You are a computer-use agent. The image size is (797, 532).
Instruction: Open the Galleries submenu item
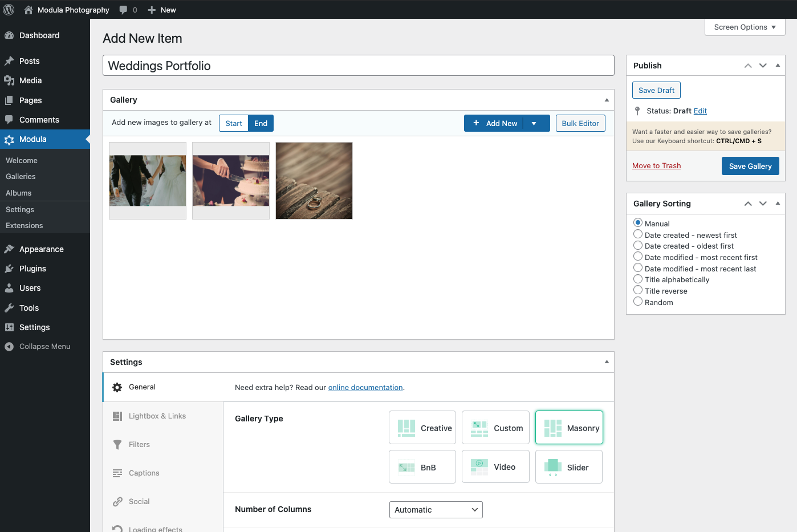click(x=21, y=177)
